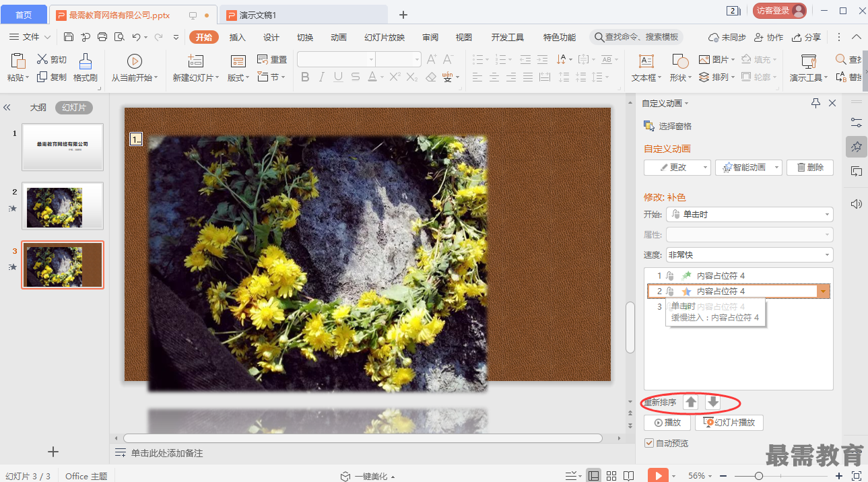Collapse the slide panel with double chevron

pyautogui.click(x=7, y=108)
